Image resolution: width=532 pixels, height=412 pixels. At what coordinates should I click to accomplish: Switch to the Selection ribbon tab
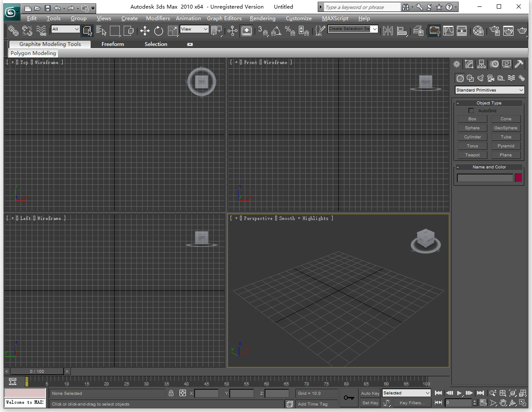click(x=156, y=44)
